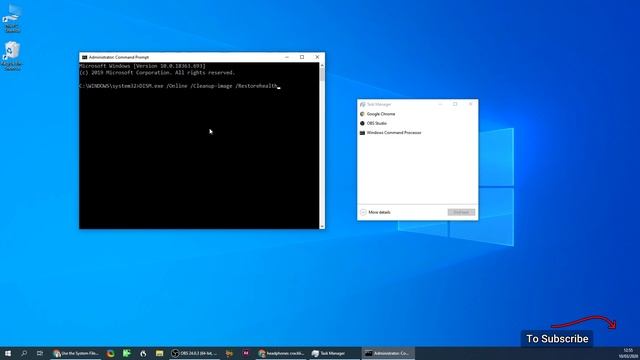Close the Command Prompt window
640x360 pixels.
pyautogui.click(x=317, y=57)
